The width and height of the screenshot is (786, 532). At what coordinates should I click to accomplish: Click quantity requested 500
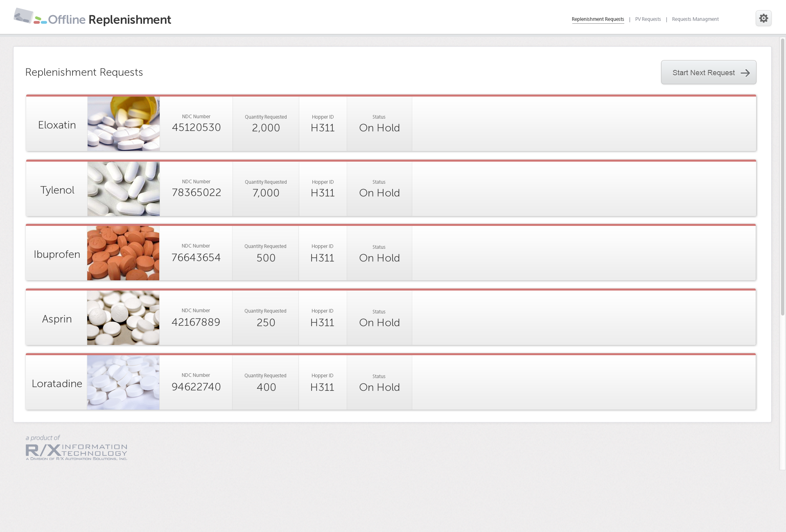tap(266, 258)
